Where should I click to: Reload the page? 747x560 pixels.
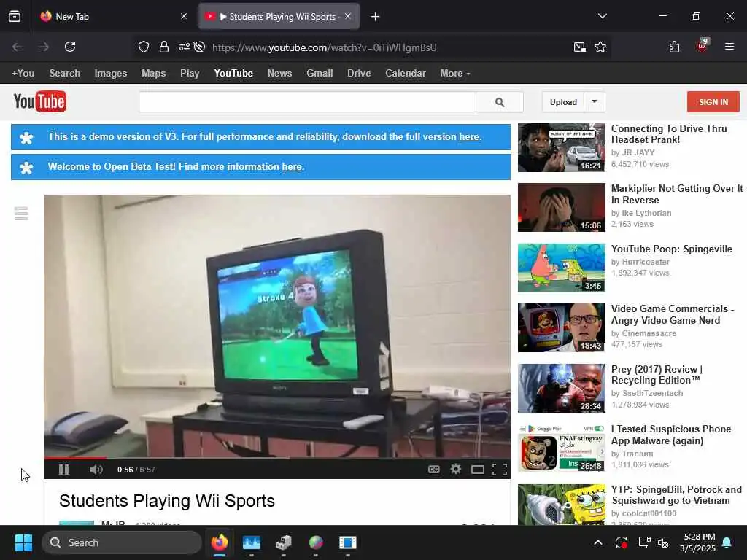point(70,47)
